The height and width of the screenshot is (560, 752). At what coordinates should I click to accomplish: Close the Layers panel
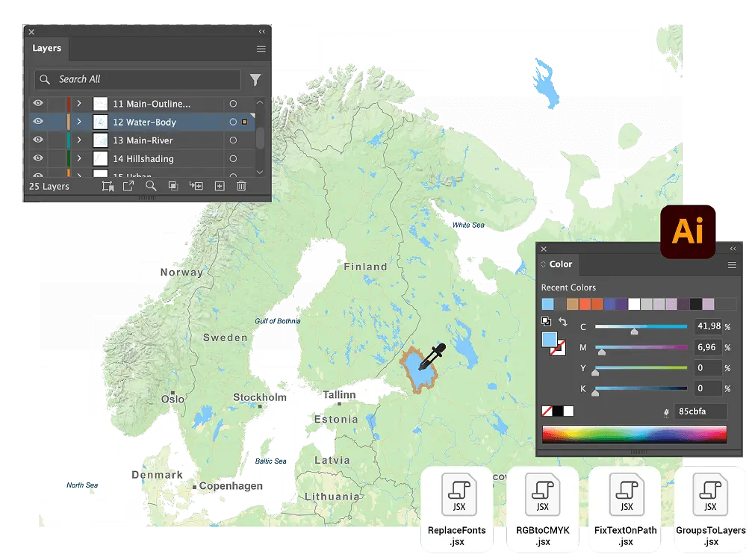[31, 31]
